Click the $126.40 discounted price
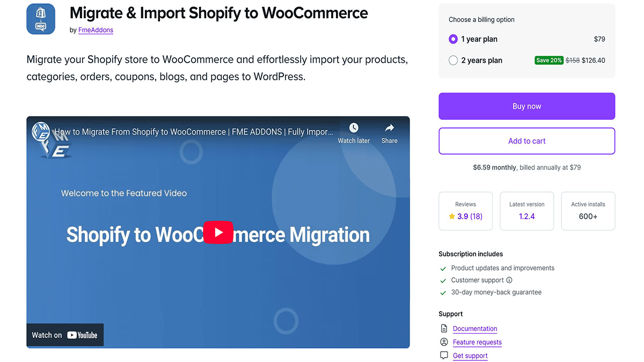This screenshot has width=644, height=362. [x=594, y=61]
